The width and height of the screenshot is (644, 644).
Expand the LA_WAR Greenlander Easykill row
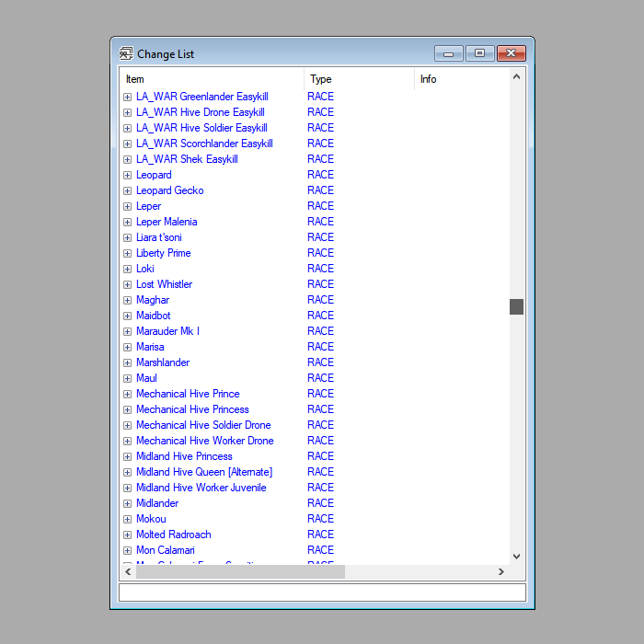pyautogui.click(x=127, y=97)
